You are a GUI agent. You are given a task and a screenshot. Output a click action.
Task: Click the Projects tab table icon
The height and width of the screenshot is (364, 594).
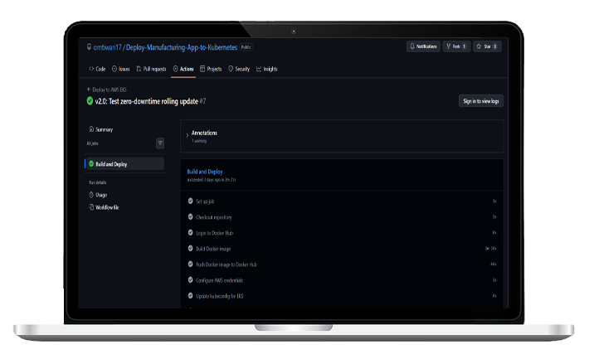pyautogui.click(x=202, y=69)
